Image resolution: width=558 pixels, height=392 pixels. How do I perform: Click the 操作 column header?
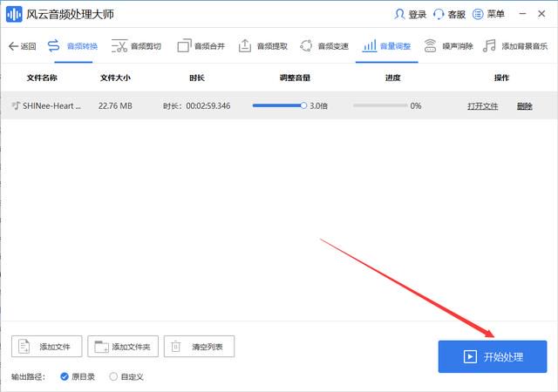tap(501, 78)
